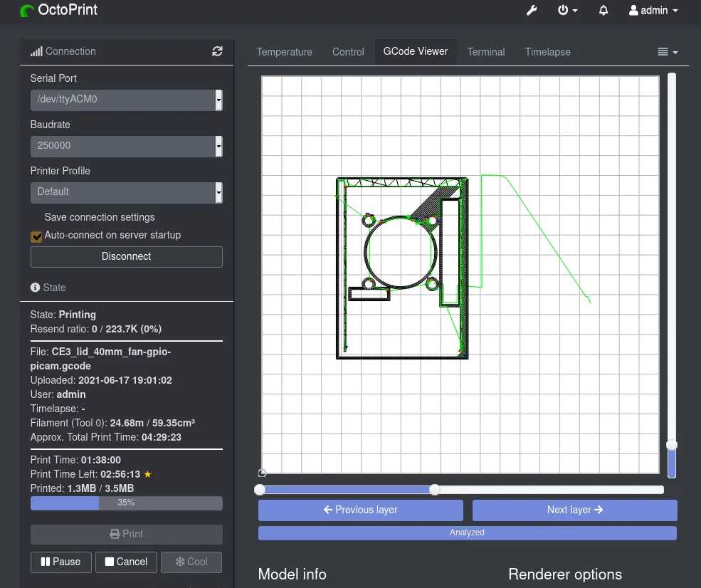
Task: Open the Baudrate dropdown
Action: point(126,146)
